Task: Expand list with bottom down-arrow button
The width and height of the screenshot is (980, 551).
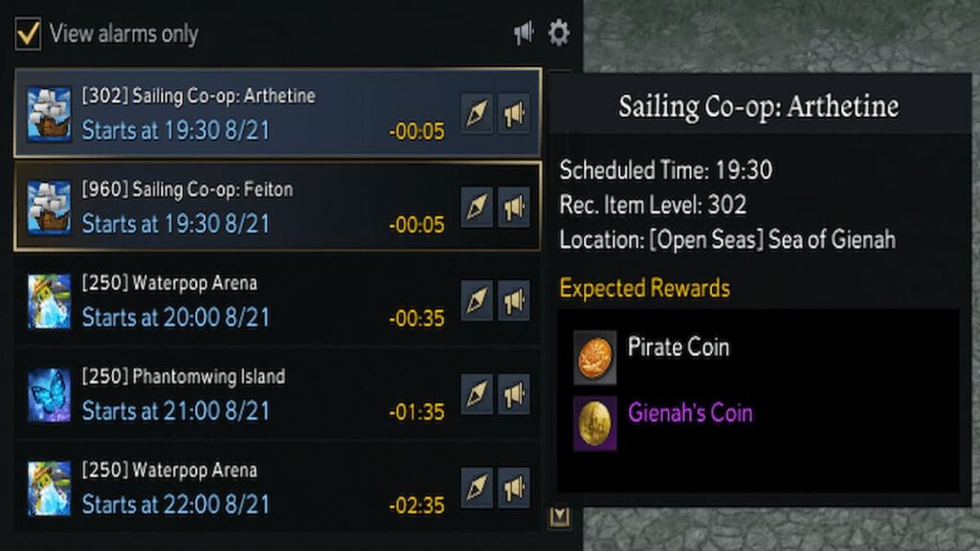Action: (560, 518)
